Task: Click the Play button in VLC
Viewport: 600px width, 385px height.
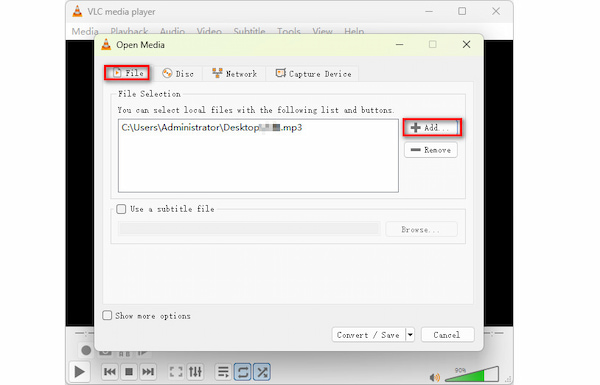Action: (79, 372)
